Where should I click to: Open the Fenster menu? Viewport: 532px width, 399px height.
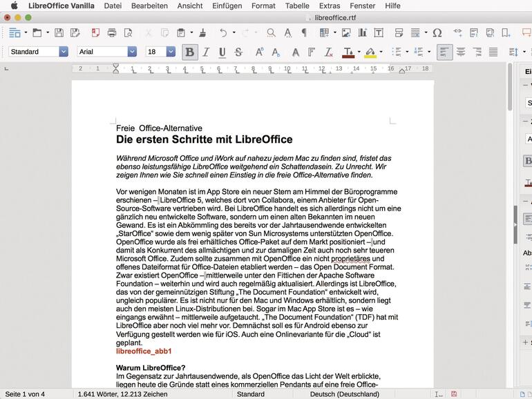coord(362,6)
